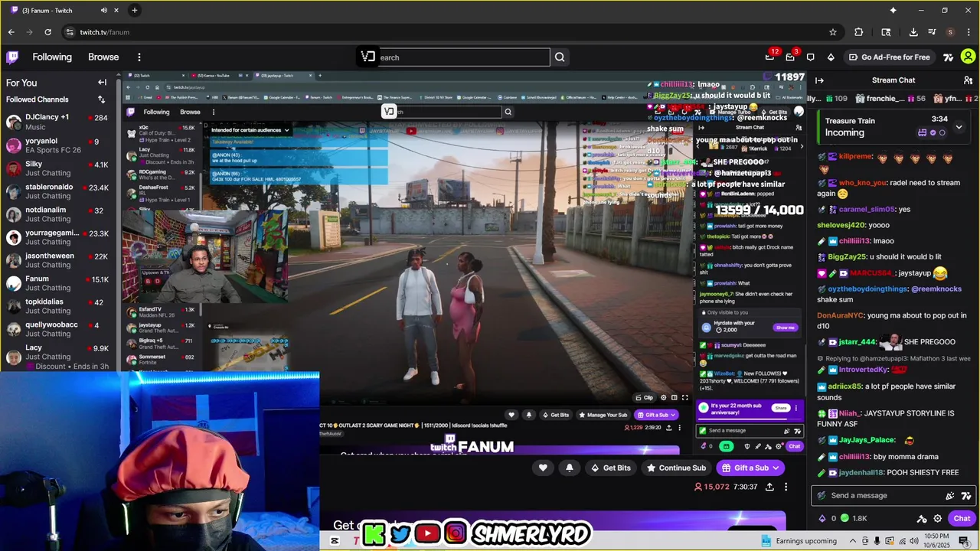Open the mod tools sword icon below chat
Image resolution: width=980 pixels, height=551 pixels.
tap(922, 518)
